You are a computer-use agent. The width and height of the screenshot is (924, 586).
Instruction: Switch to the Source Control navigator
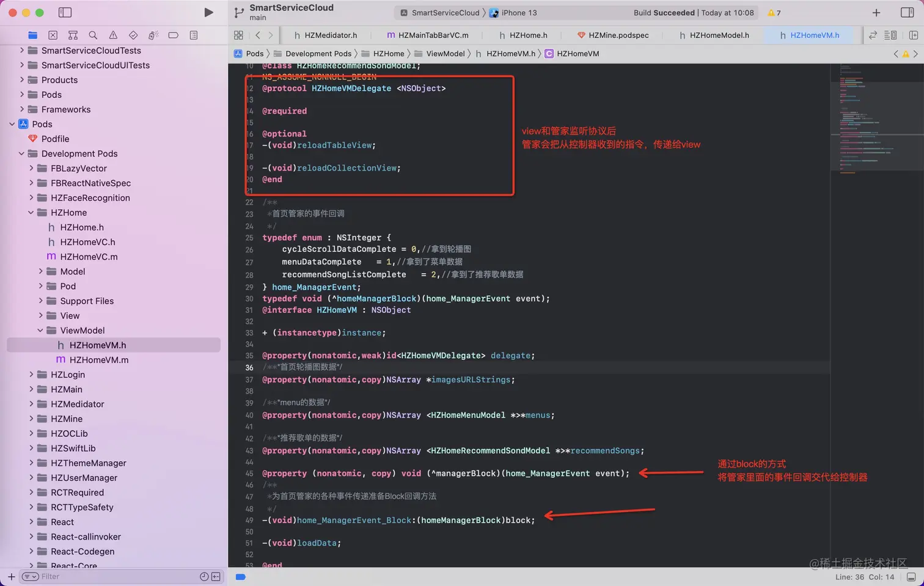pyautogui.click(x=53, y=35)
